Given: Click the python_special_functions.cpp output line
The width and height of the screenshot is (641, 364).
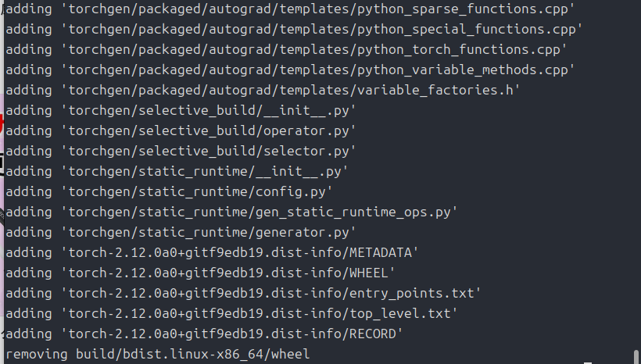Looking at the screenshot, I should click(x=294, y=29).
